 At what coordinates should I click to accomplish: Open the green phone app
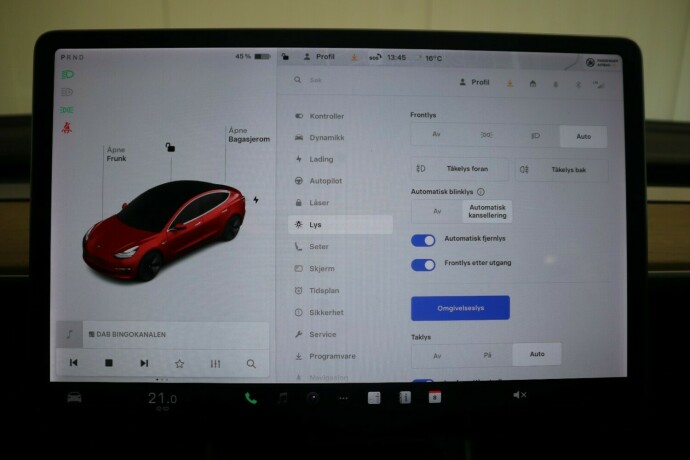(x=251, y=398)
